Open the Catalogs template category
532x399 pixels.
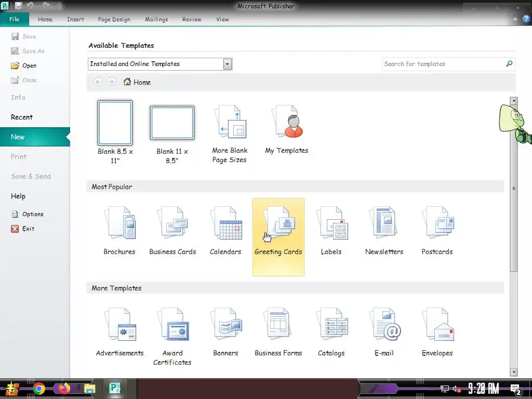pyautogui.click(x=331, y=332)
